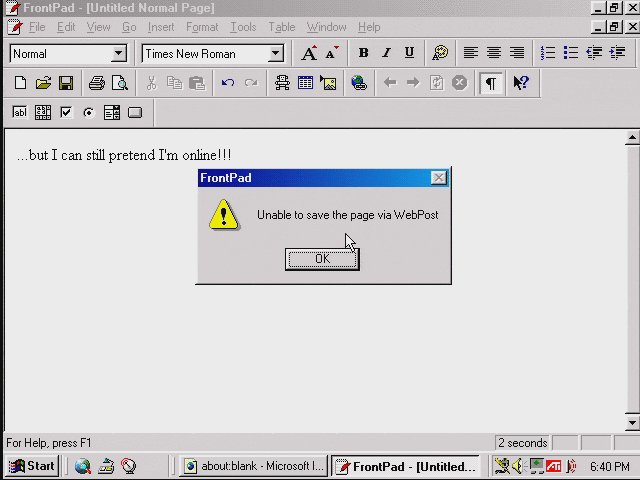Click the Back arrow

pyautogui.click(x=390, y=83)
